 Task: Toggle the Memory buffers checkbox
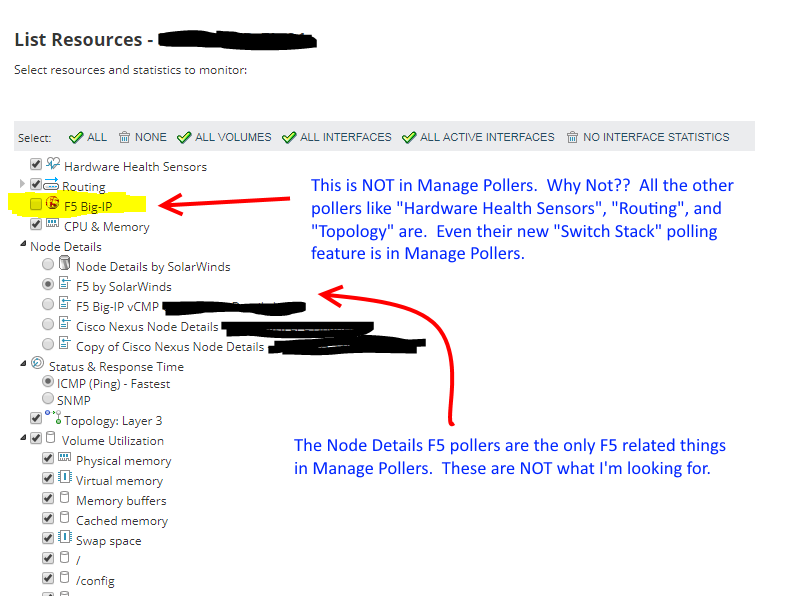click(x=48, y=498)
